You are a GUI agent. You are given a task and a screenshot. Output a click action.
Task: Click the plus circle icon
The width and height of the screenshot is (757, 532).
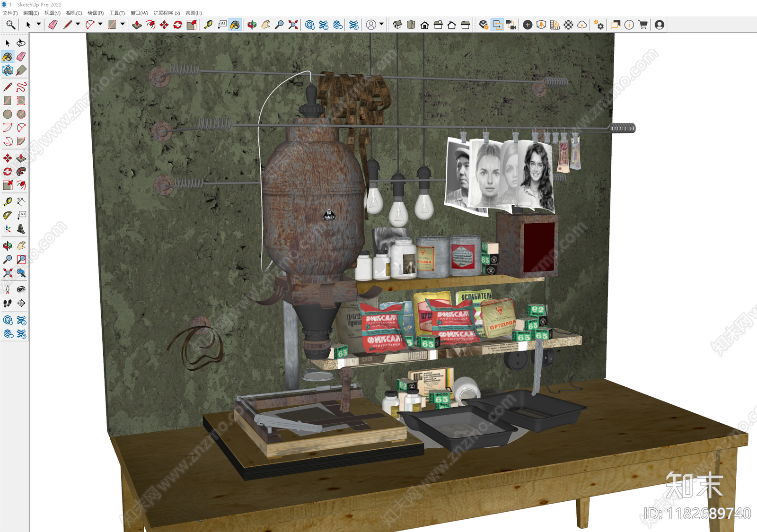(x=528, y=25)
